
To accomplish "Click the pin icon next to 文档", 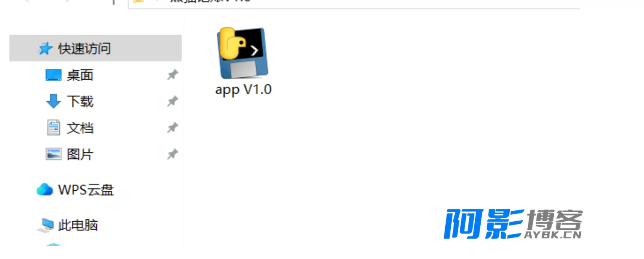I will click(x=172, y=128).
